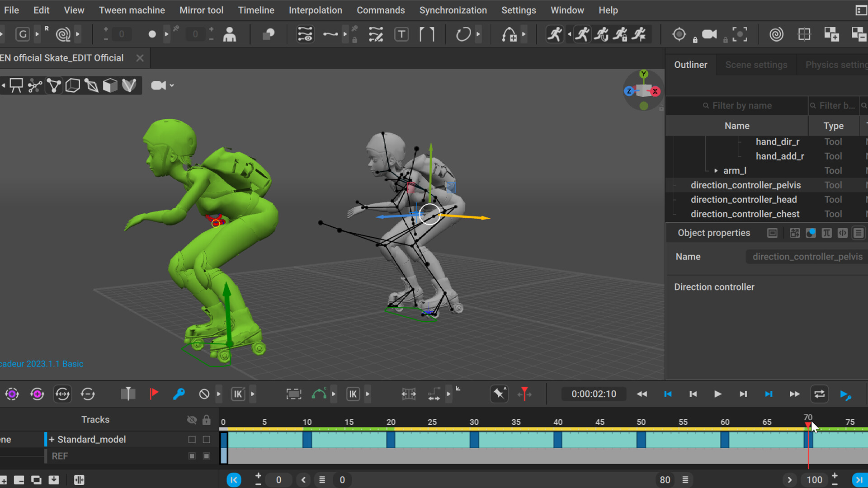Open the Tween machine menu
This screenshot has width=868, height=488.
point(132,10)
